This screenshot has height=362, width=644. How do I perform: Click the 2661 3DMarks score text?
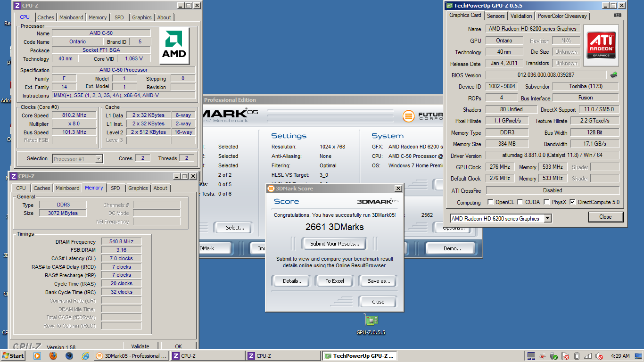[x=335, y=227]
